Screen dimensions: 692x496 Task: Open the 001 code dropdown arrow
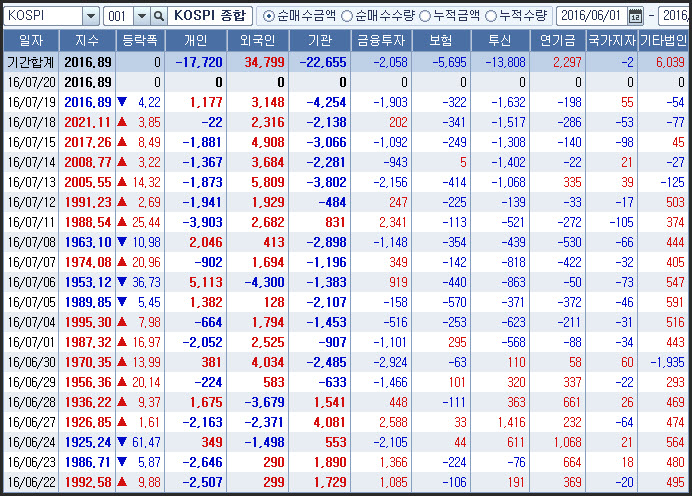coord(142,16)
